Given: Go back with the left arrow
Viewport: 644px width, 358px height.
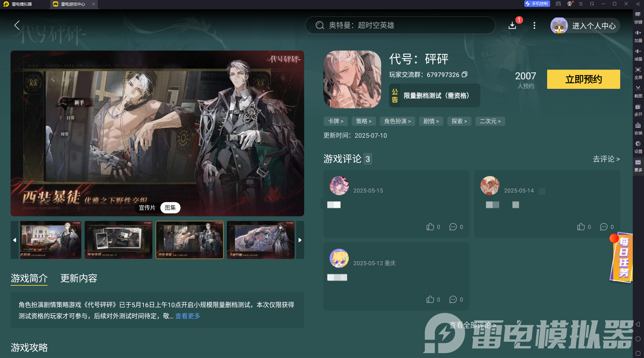Looking at the screenshot, I should coord(17,25).
